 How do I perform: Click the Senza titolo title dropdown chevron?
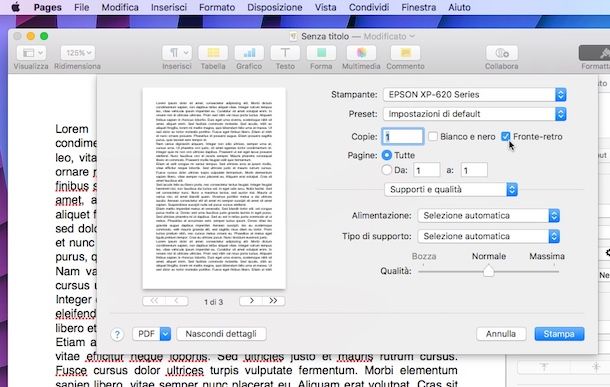(412, 36)
